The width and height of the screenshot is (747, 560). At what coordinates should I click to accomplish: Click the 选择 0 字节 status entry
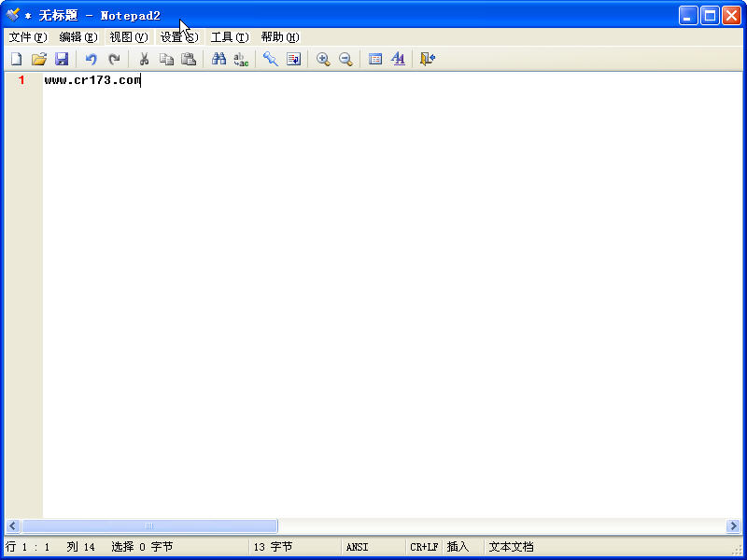click(x=142, y=547)
